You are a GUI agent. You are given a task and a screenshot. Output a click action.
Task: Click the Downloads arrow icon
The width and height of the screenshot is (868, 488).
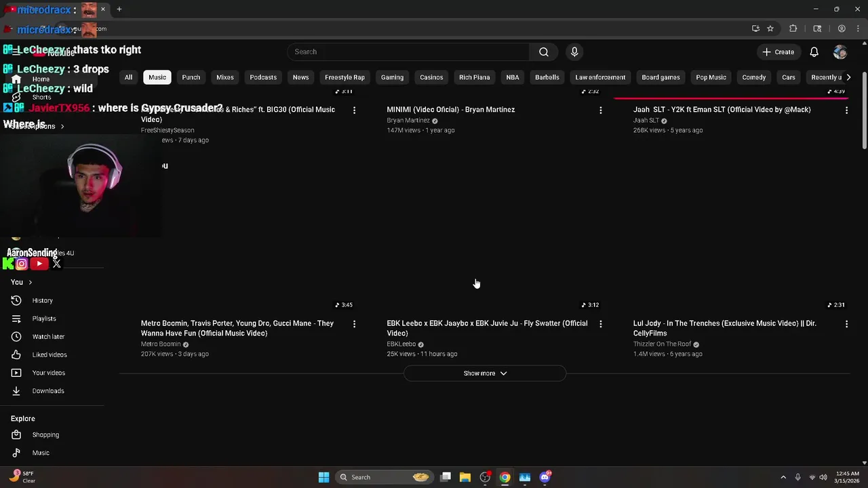click(x=16, y=391)
